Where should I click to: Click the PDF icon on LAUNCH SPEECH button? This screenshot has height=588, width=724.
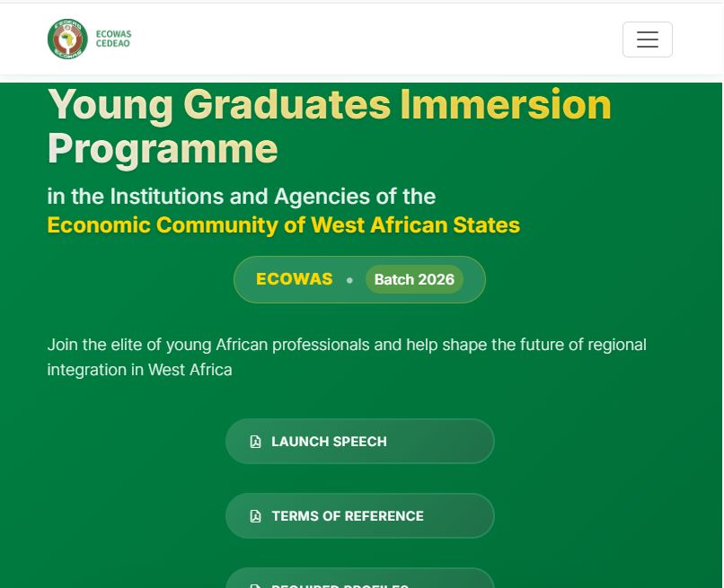coord(256,441)
